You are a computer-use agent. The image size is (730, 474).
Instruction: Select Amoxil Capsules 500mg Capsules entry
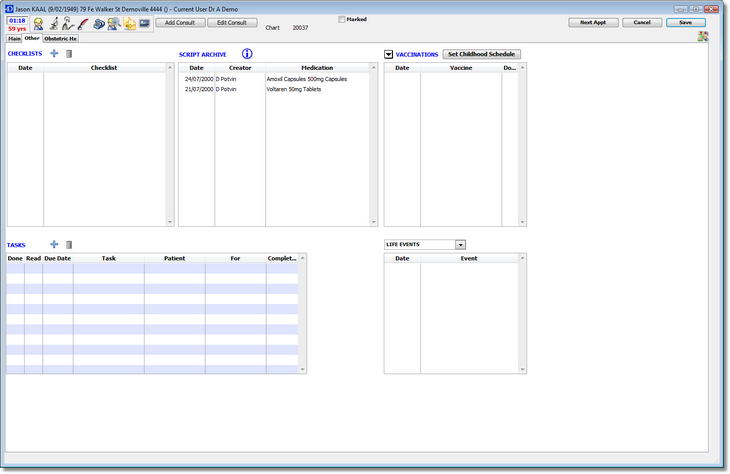307,79
